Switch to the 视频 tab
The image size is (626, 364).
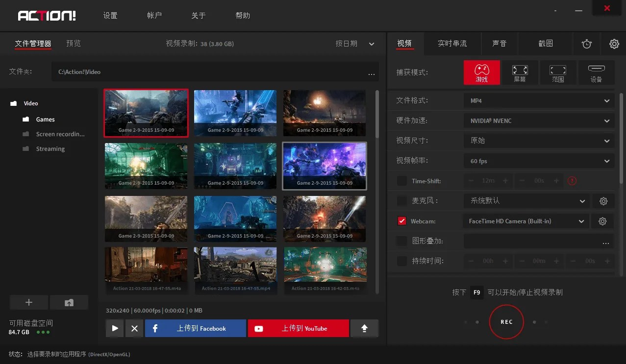pos(404,44)
